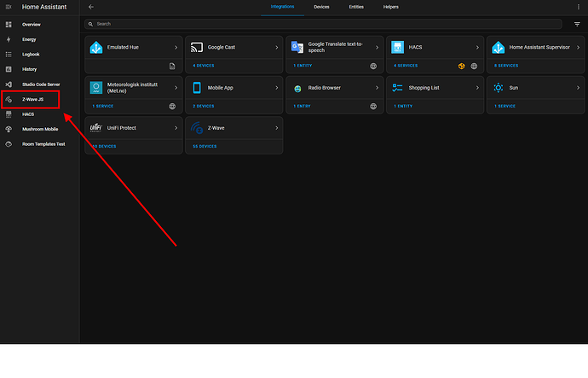This screenshot has height=378, width=588.
Task: Open the HACS sidebar store icon
Action: click(9, 114)
